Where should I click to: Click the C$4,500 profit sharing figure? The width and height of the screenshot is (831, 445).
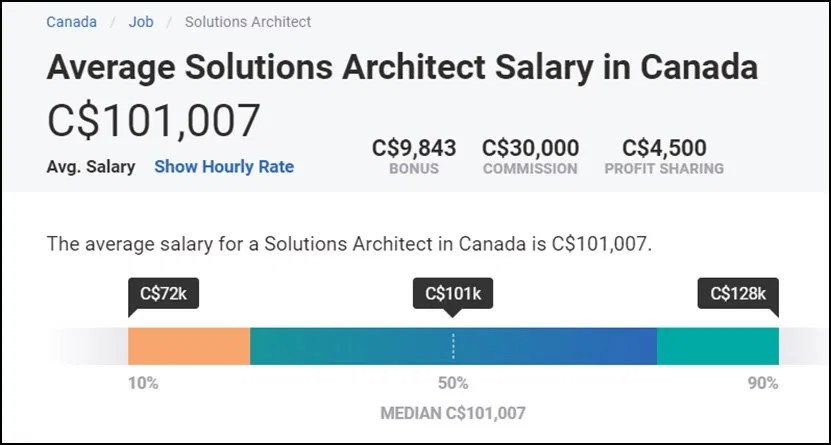664,148
